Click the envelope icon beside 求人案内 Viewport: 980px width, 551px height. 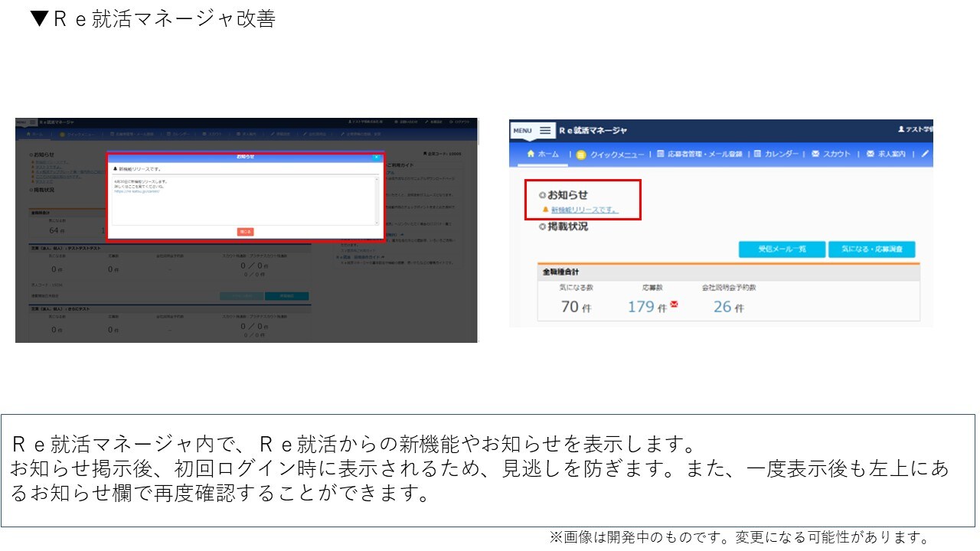pos(871,154)
